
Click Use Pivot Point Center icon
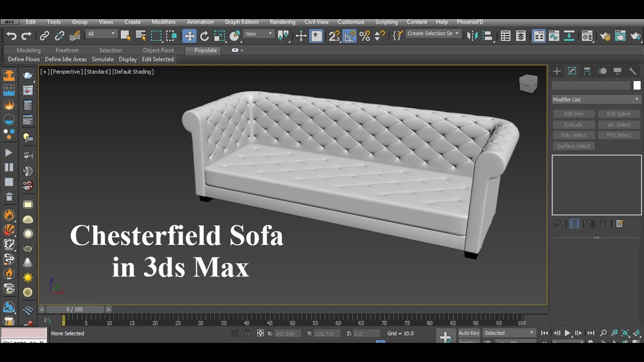[284, 36]
